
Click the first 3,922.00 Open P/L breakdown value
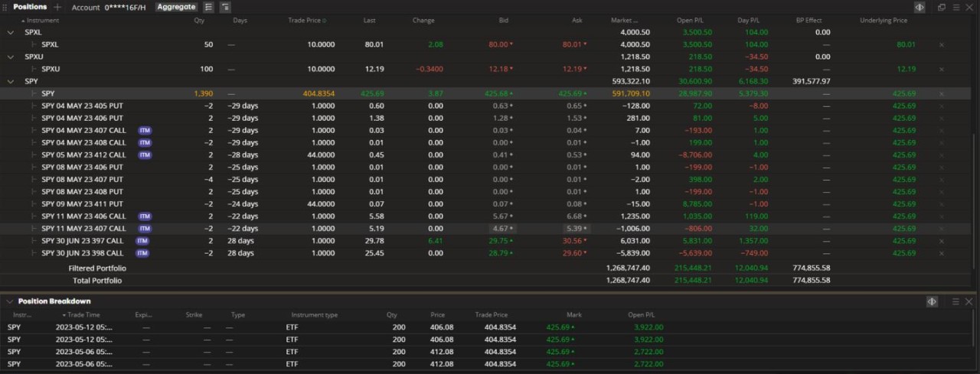648,327
